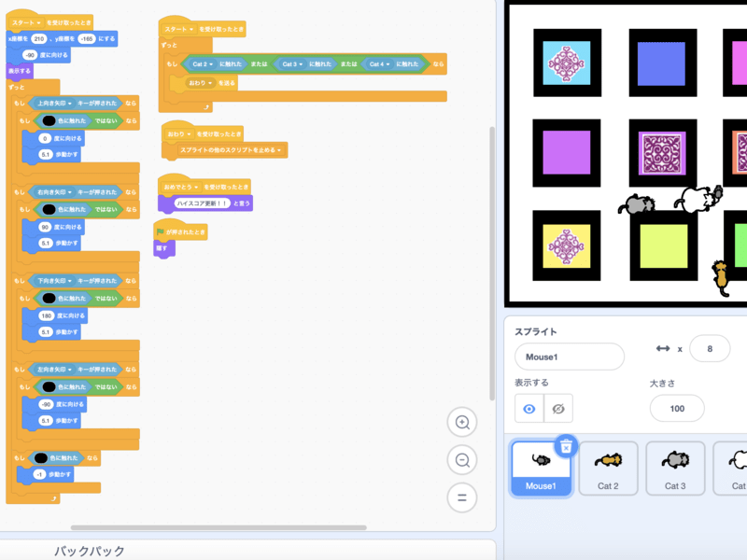Reset workspace zoom with the equals button
The image size is (747, 560).
coord(461,497)
